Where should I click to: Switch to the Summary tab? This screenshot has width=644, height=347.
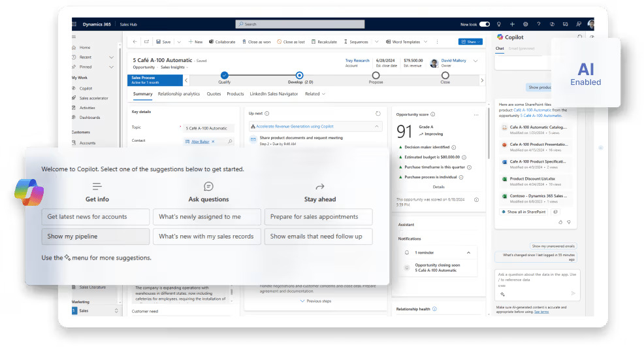[x=142, y=94]
